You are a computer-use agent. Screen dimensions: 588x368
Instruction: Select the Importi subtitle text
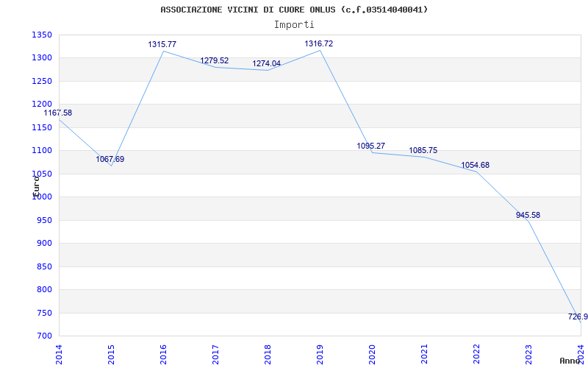[x=294, y=25]
